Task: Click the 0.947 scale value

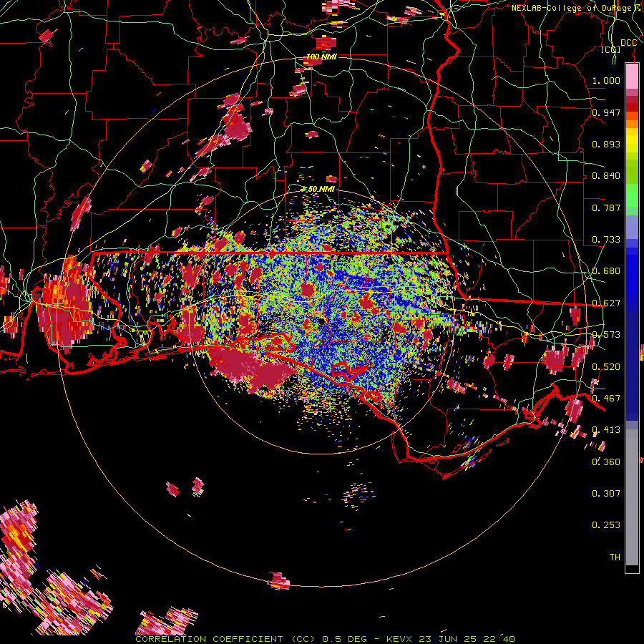Action: coord(606,112)
